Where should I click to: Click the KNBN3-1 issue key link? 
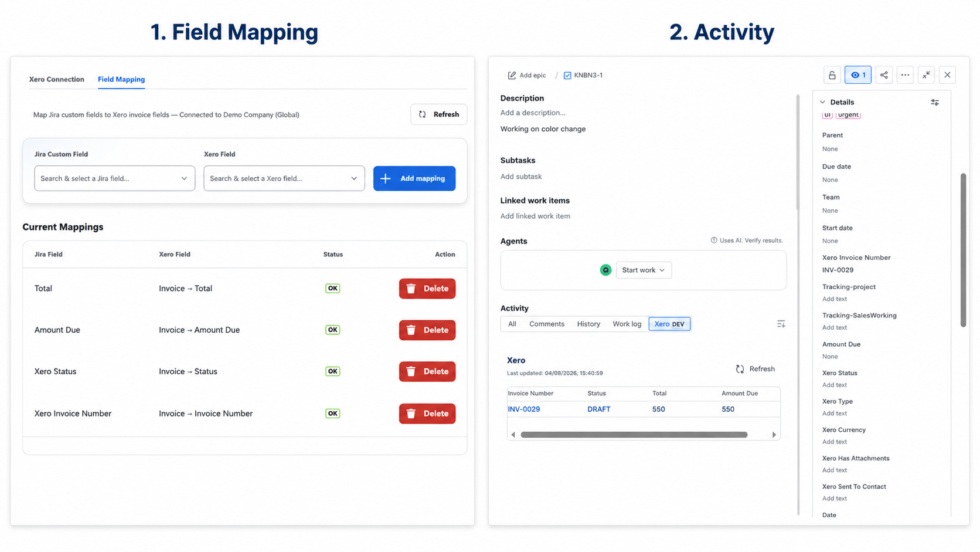588,75
